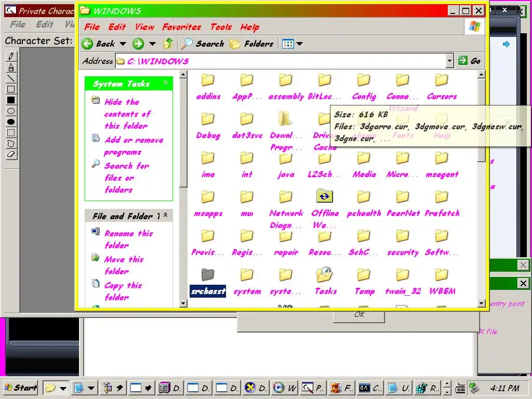Toggle the Folders pane in Explorer
Image resolution: width=532 pixels, height=399 pixels.
pos(252,44)
